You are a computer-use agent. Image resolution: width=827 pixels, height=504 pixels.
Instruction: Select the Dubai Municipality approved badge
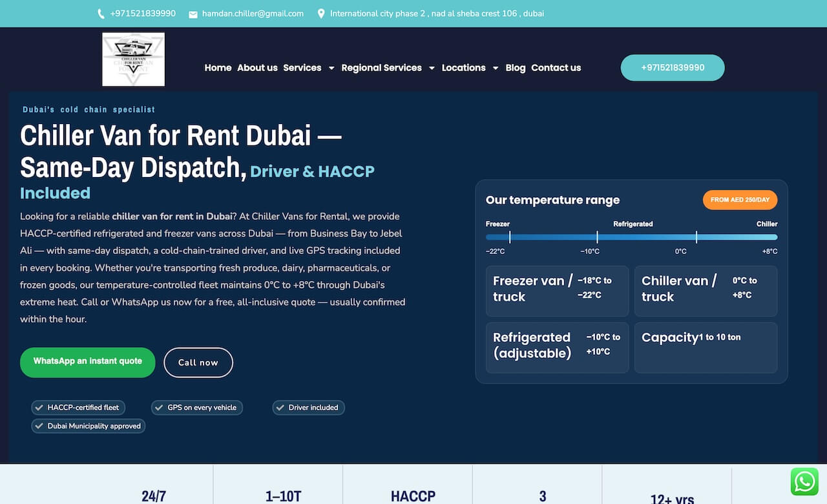pos(89,426)
